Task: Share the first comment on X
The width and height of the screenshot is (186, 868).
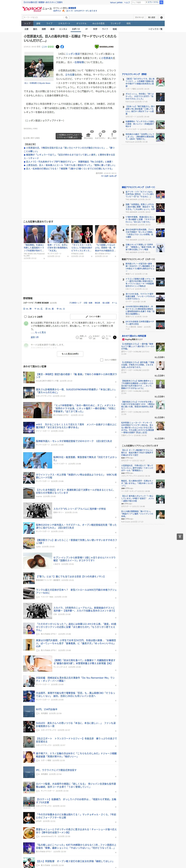Action: coord(115,337)
